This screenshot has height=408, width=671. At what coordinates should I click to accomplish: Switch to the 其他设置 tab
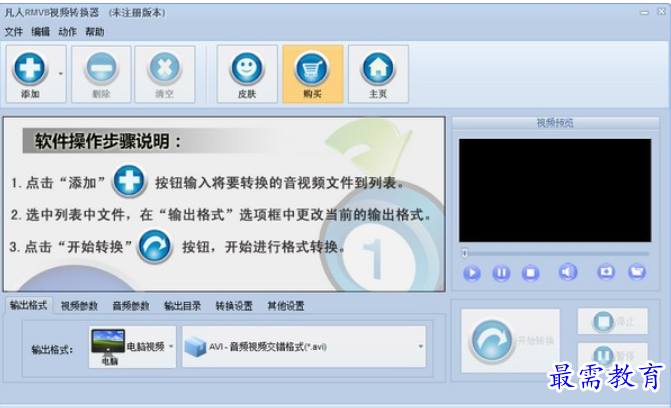[x=286, y=306]
